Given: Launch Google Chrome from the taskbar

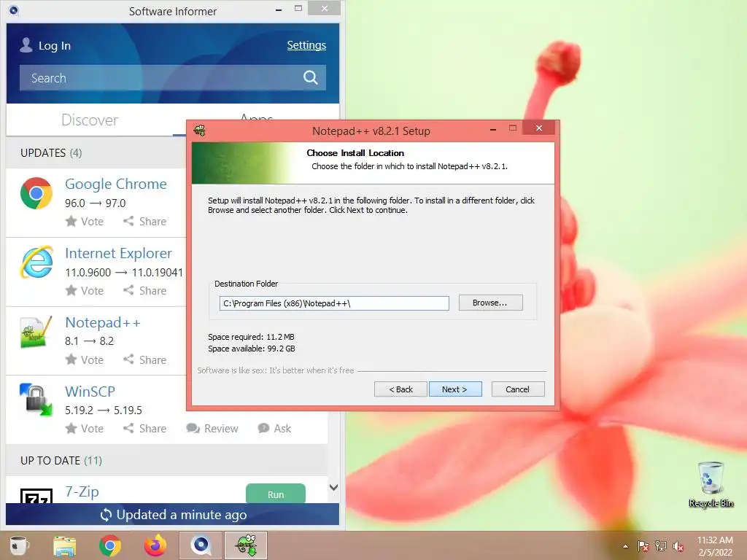Looking at the screenshot, I should click(x=110, y=545).
